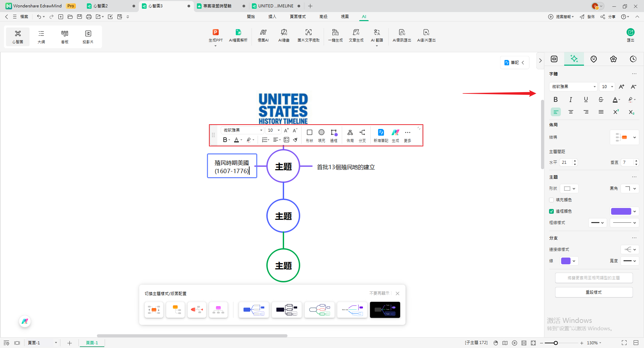The image size is (644, 348).
Task: Expand the 結構 layout dropdown
Action: [625, 137]
